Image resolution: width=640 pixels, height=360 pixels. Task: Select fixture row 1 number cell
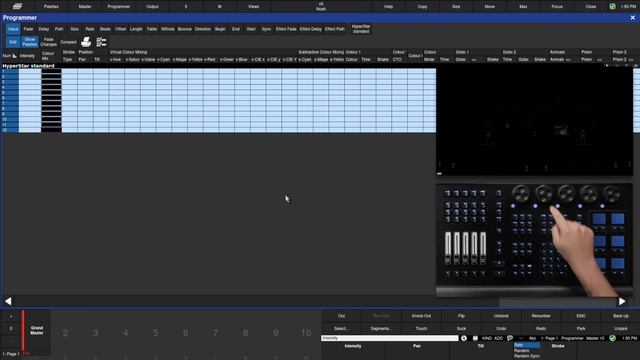10,71
